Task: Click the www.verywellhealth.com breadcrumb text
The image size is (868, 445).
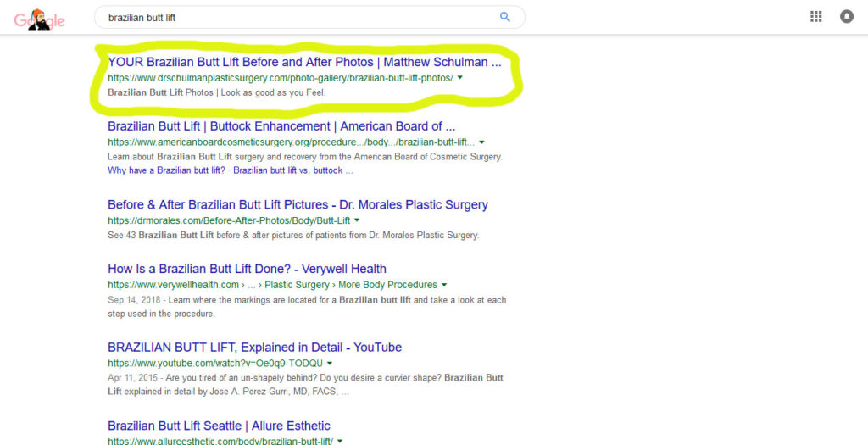Action: tap(173, 285)
